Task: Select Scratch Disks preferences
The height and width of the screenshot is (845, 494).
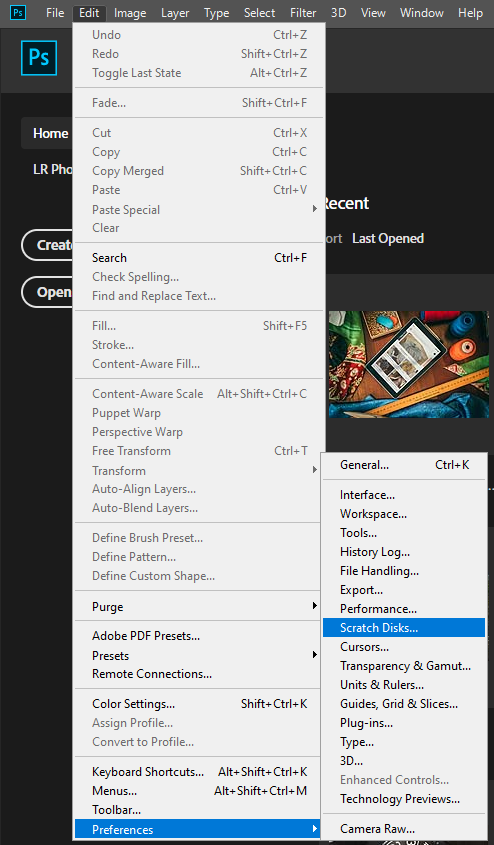Action: 404,628
